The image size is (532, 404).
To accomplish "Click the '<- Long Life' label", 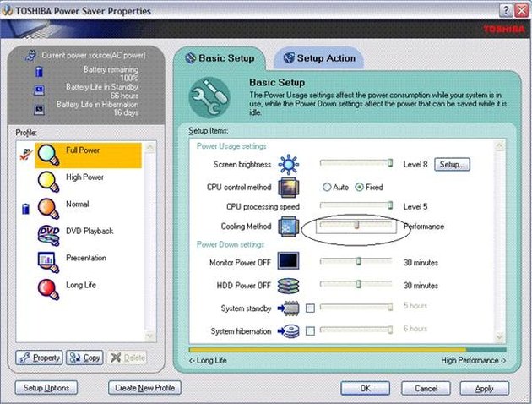I will [208, 361].
